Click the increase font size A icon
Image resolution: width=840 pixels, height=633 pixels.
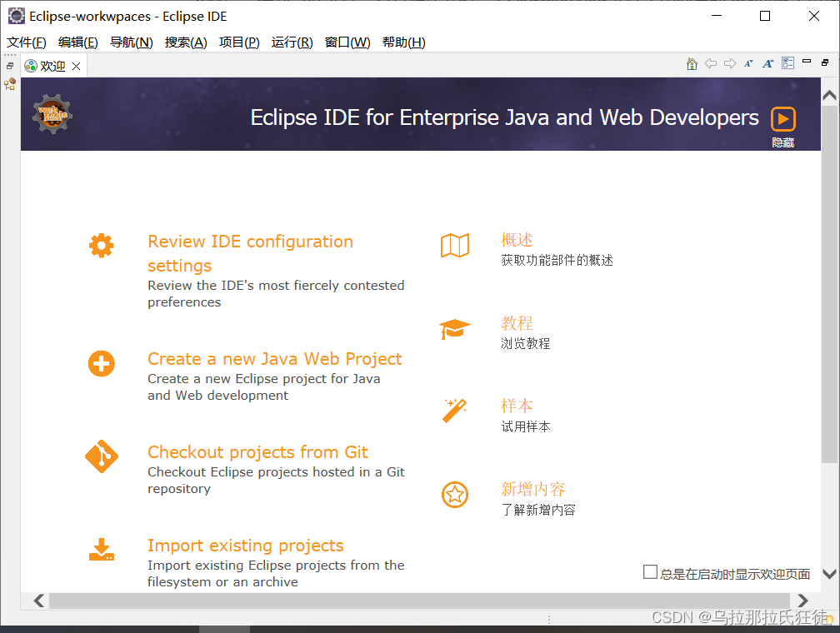767,63
